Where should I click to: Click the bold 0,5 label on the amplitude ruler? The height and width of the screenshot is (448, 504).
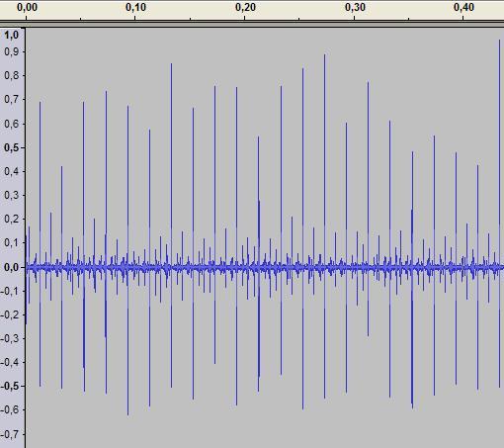pos(11,147)
